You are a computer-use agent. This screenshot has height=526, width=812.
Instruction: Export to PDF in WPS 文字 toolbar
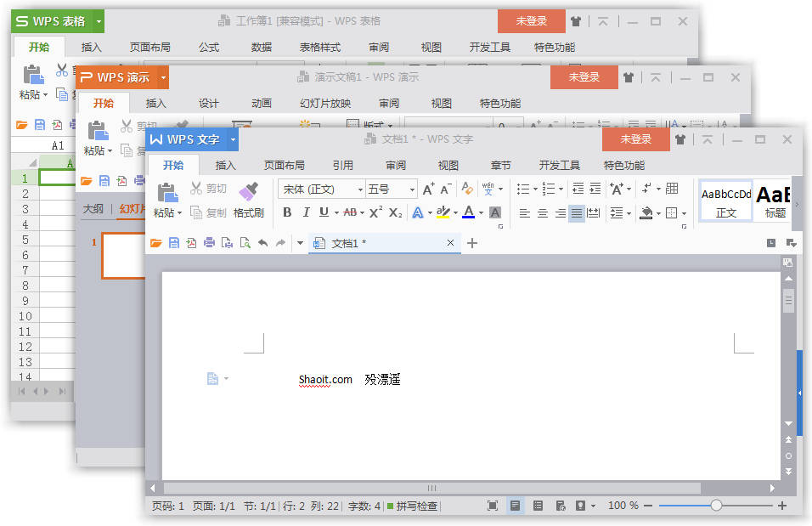[x=192, y=243]
